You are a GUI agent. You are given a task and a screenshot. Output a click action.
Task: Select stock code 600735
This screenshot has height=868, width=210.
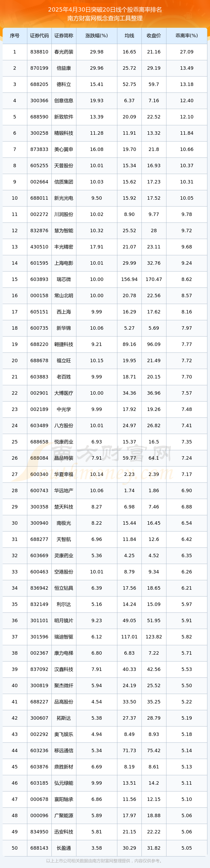click(39, 328)
